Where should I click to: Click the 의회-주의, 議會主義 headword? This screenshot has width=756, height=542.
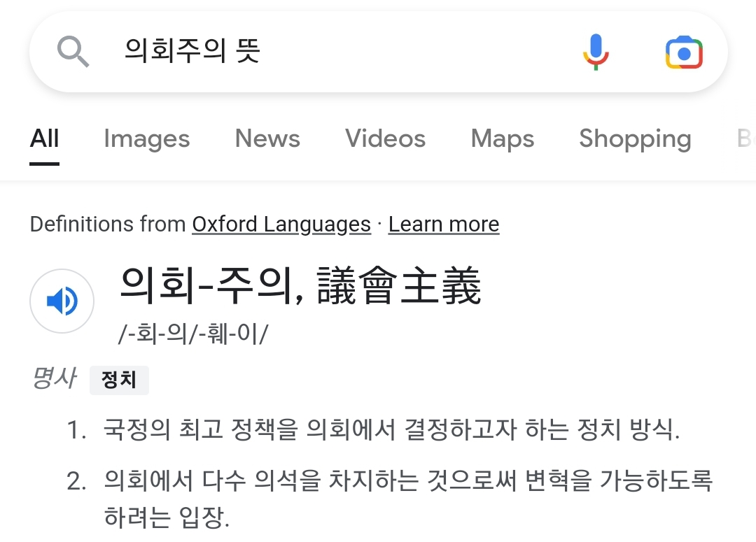(x=301, y=287)
